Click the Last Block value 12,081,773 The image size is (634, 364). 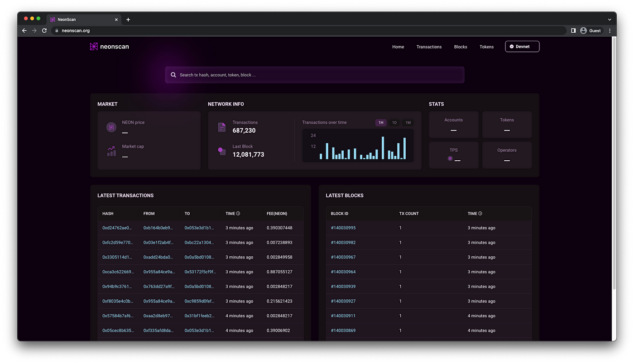click(248, 154)
